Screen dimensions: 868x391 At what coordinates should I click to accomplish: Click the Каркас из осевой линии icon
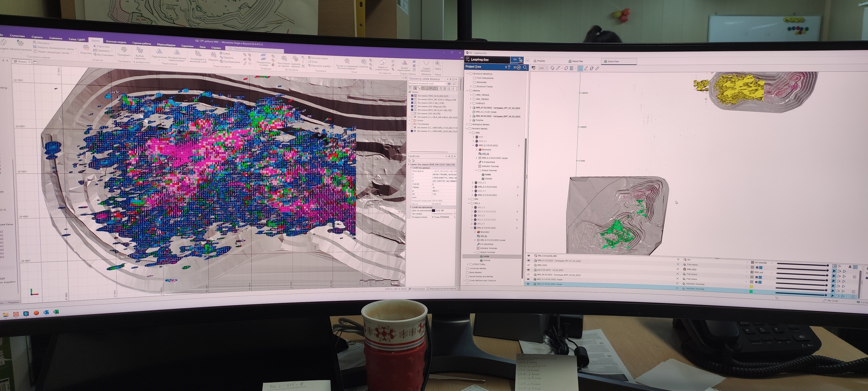(383, 62)
